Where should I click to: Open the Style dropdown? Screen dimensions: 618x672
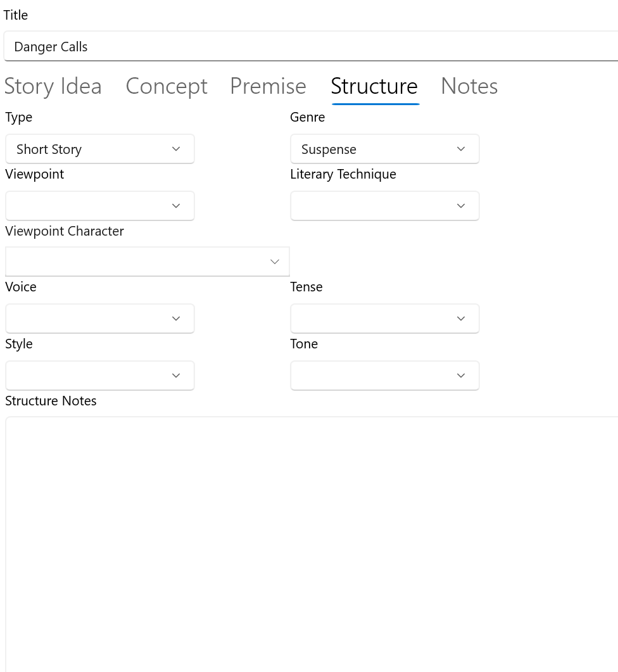coord(100,376)
